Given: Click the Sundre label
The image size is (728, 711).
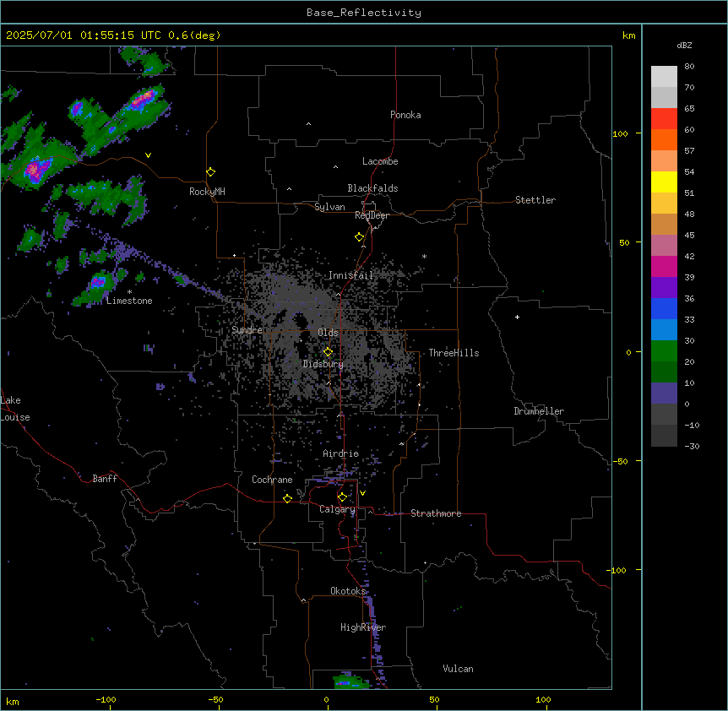Looking at the screenshot, I should tap(247, 330).
